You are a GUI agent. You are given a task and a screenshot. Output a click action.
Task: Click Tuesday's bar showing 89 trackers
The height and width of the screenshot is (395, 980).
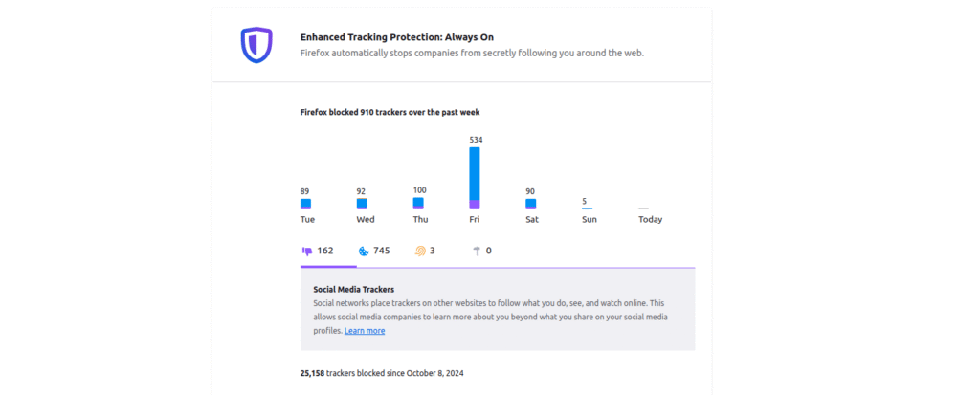(305, 204)
